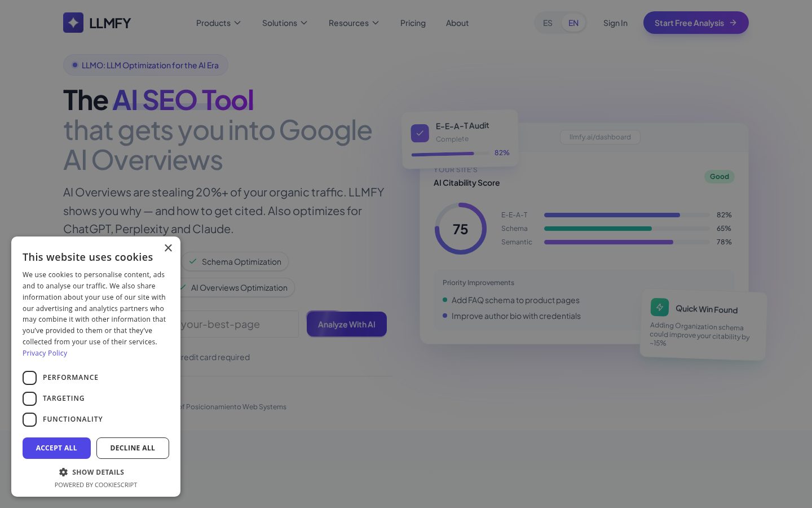
Task: Click the E-E-A-T Audit progress bar
Action: coord(451,154)
